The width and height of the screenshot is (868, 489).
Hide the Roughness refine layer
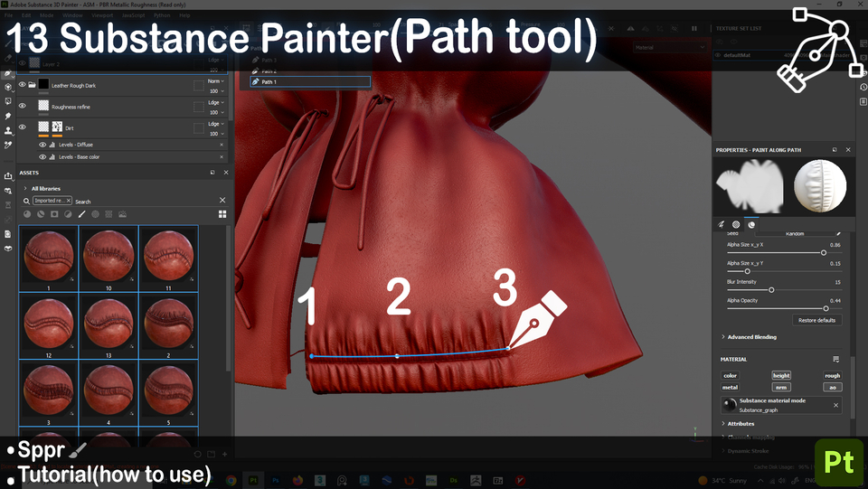pos(22,106)
